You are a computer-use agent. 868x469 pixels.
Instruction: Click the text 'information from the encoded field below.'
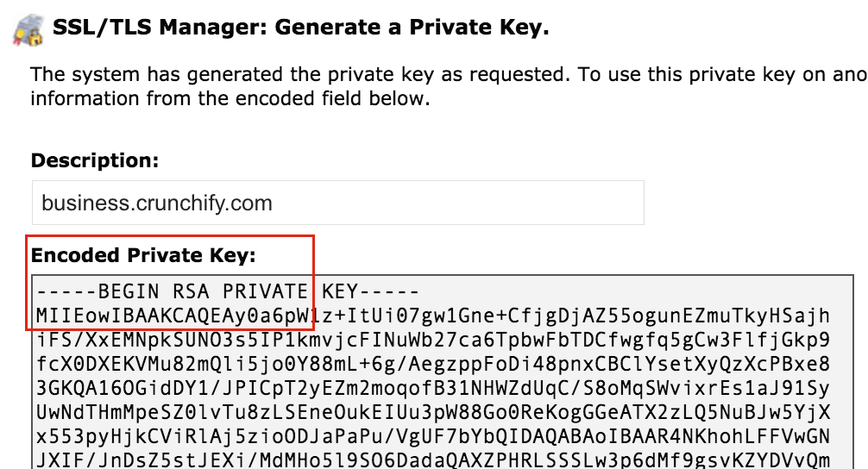click(x=230, y=98)
